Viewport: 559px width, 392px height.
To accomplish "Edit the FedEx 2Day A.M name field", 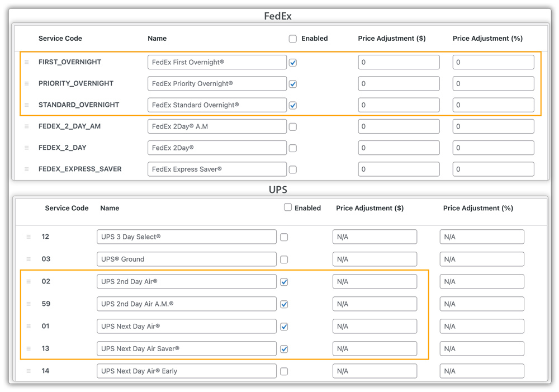I will (217, 126).
